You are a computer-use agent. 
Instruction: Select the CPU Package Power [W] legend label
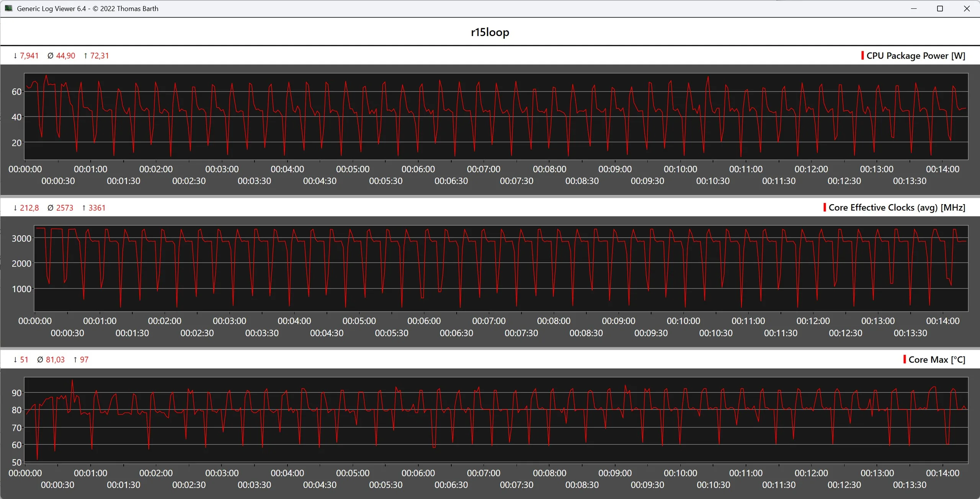point(915,56)
